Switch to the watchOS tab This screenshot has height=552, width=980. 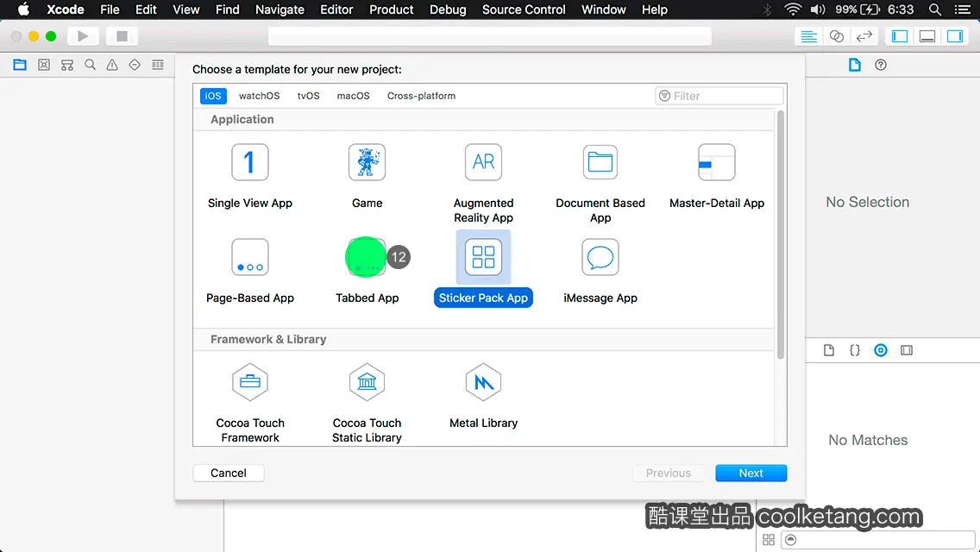pyautogui.click(x=260, y=96)
